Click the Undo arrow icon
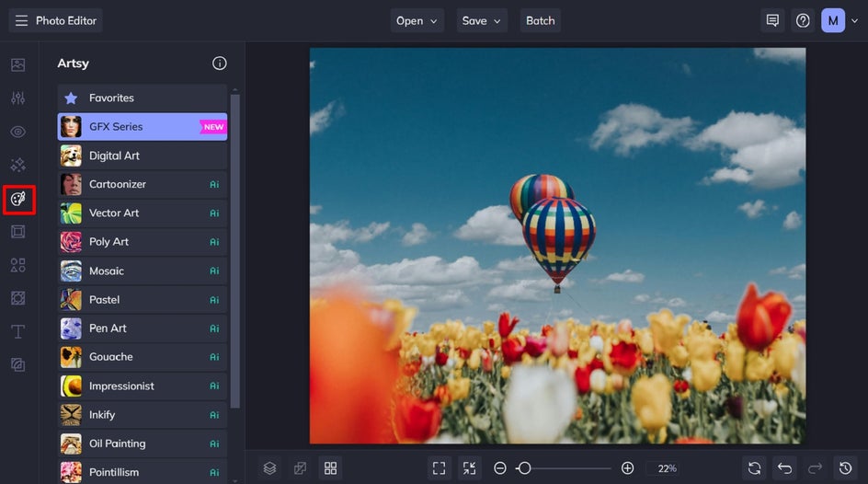868x484 pixels. point(784,468)
